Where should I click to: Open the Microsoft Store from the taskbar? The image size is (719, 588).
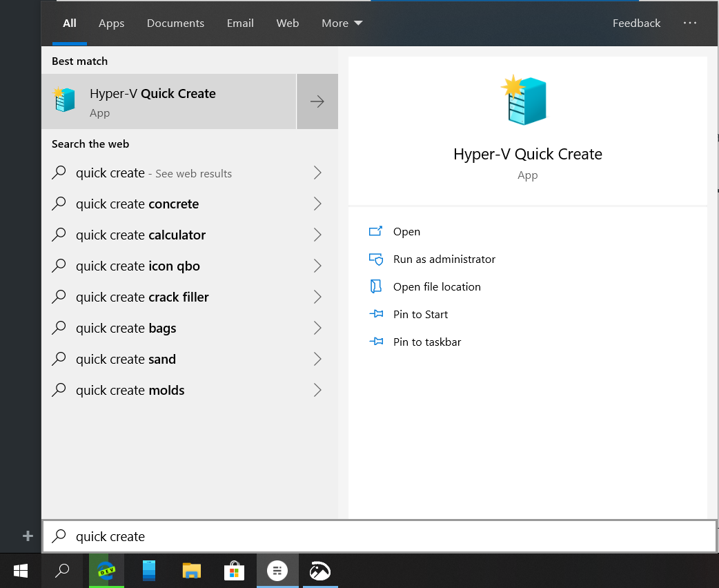click(234, 571)
